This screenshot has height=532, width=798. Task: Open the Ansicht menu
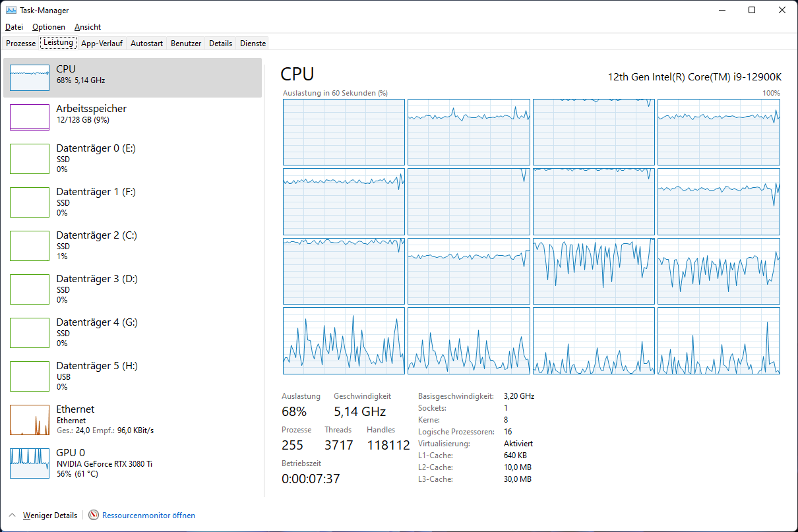pyautogui.click(x=87, y=27)
